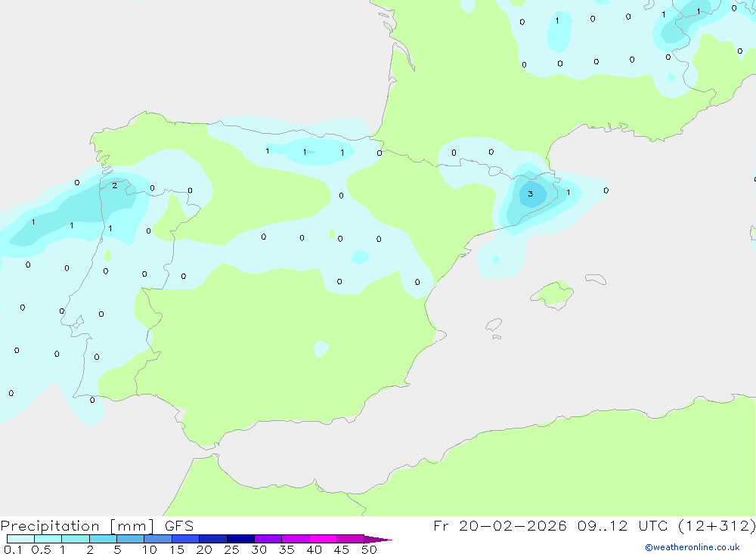Click the legend swatch between 15 and 20
This screenshot has width=756, height=554.
click(x=186, y=539)
